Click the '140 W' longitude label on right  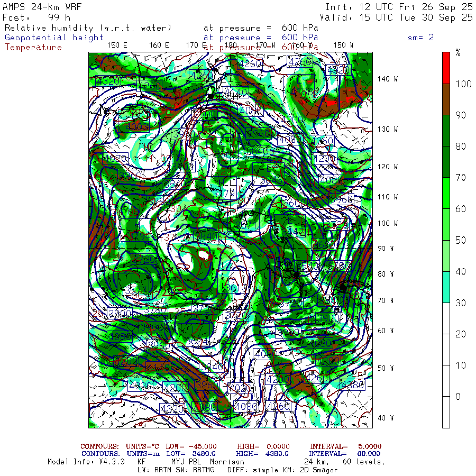pyautogui.click(x=387, y=79)
